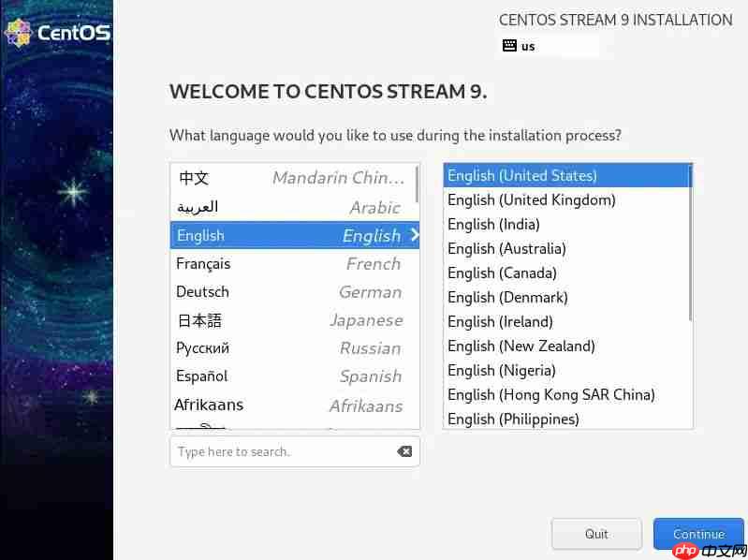Select English (New Zealand) locale
The image size is (748, 560).
click(x=566, y=346)
